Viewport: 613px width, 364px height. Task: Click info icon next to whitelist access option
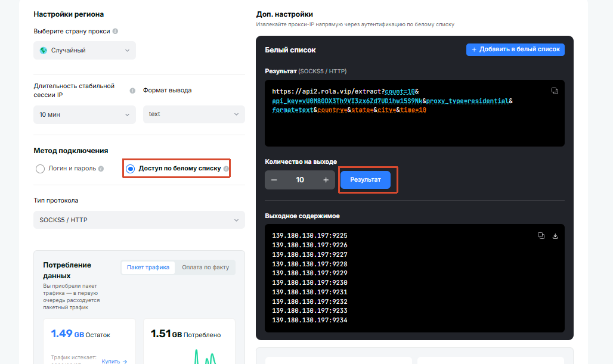click(226, 169)
